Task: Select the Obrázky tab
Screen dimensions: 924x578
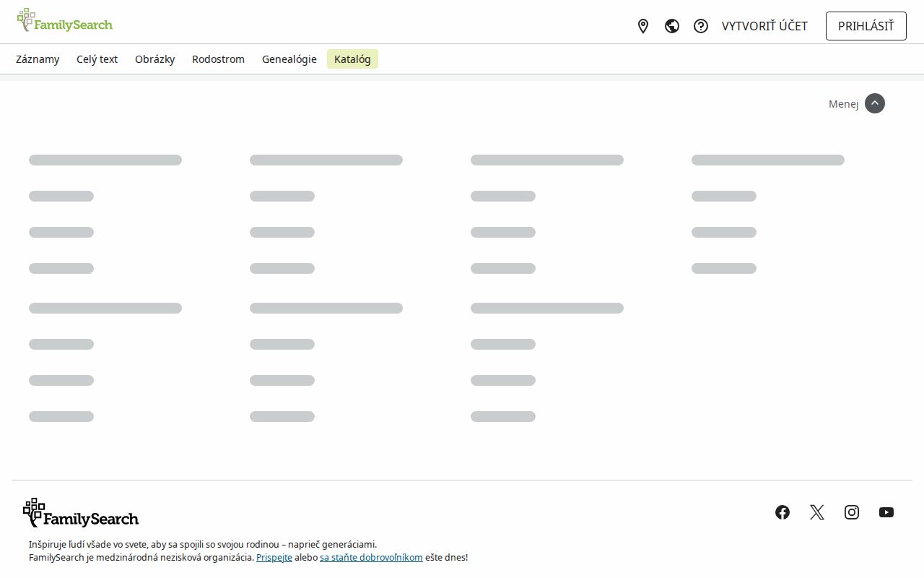Action: pos(155,59)
